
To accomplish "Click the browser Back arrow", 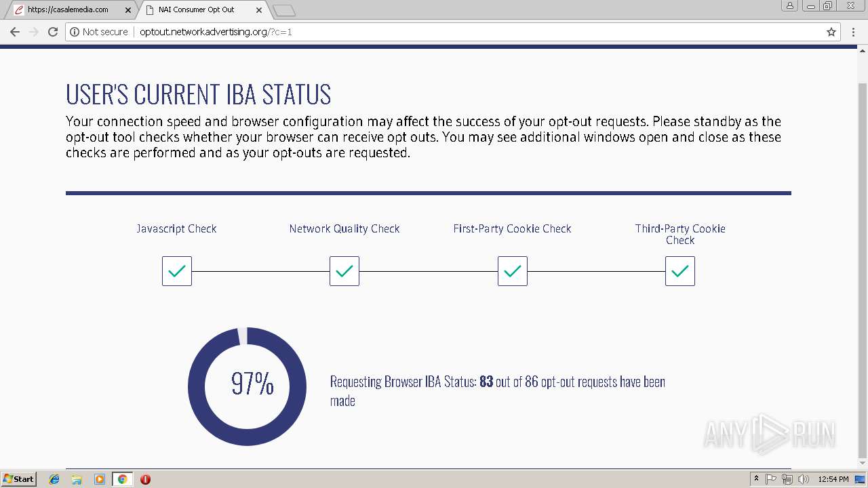I will pos(15,32).
